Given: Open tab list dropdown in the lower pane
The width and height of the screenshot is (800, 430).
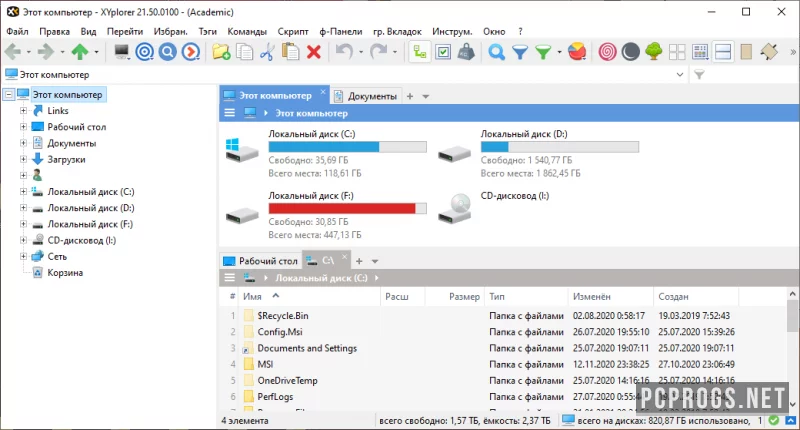Looking at the screenshot, I should click(x=374, y=261).
